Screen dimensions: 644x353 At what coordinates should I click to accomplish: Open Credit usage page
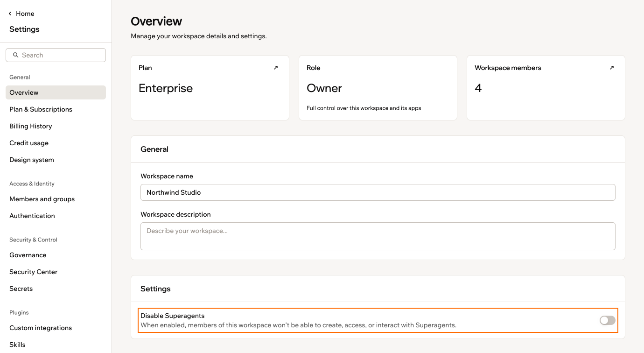pyautogui.click(x=56, y=143)
